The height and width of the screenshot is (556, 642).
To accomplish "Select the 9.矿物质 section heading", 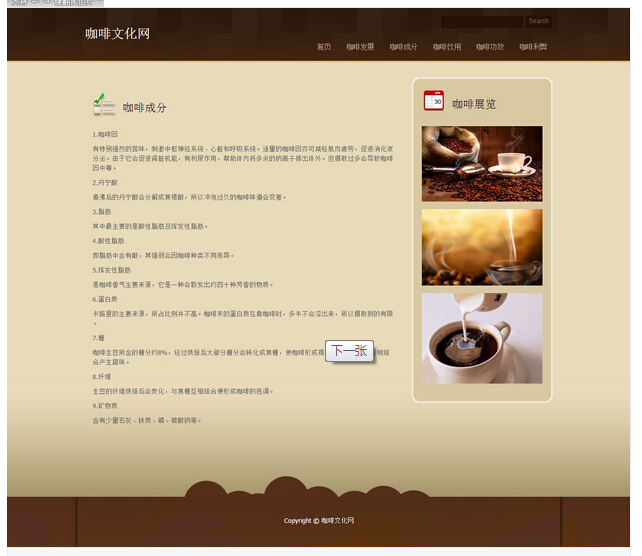I will (x=105, y=406).
